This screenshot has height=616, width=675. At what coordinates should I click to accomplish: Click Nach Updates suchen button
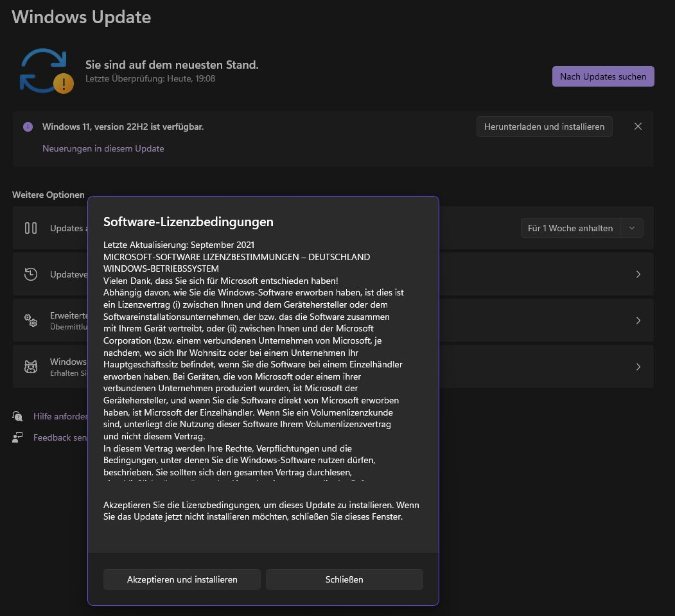pos(603,76)
